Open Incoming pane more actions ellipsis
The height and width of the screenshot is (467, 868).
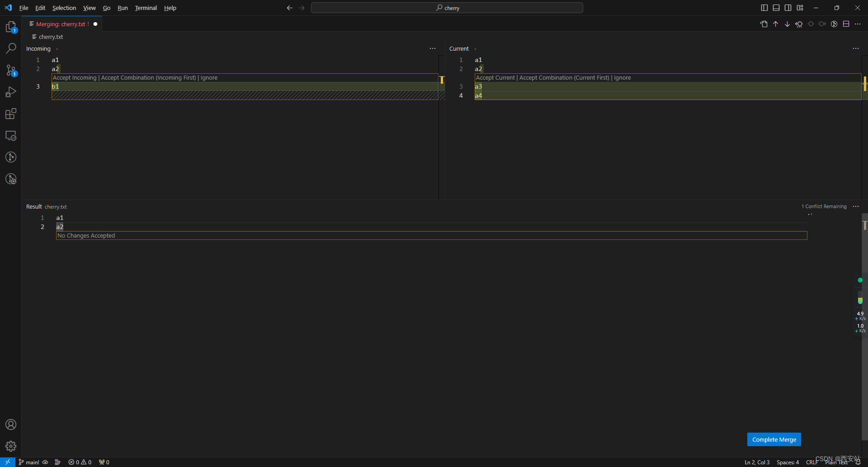point(433,48)
